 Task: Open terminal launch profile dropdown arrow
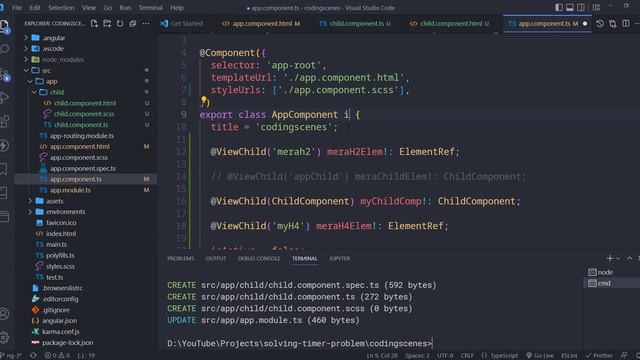[618, 258]
